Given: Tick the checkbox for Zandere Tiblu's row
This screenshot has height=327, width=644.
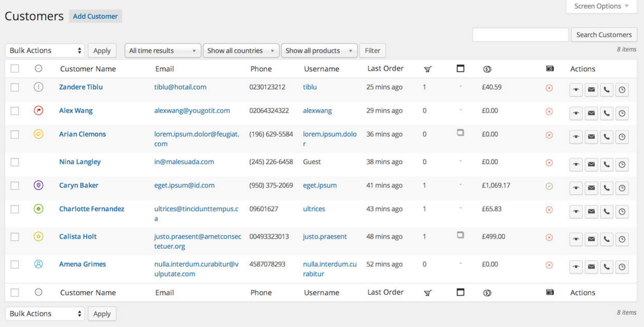Looking at the screenshot, I should (15, 87).
